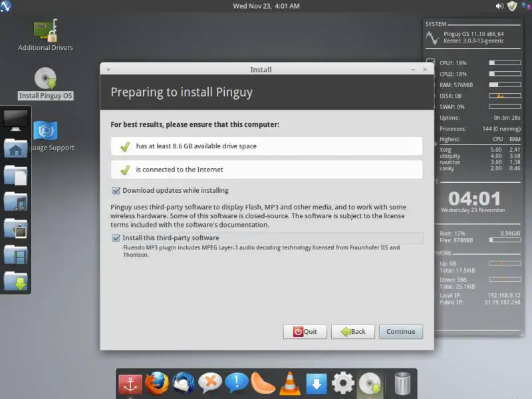
Task: Open the Downloads folder in the sidebar
Action: point(15,281)
